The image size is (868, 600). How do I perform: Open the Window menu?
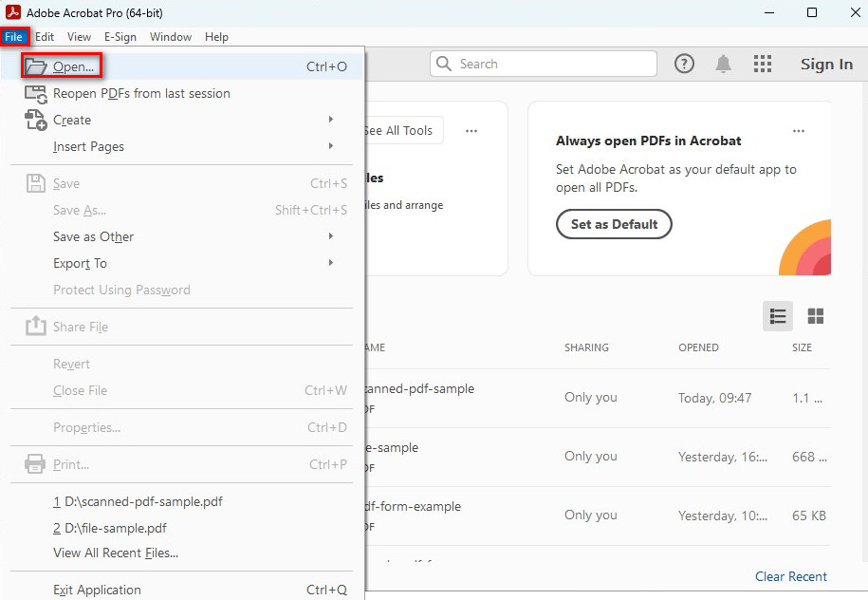171,37
